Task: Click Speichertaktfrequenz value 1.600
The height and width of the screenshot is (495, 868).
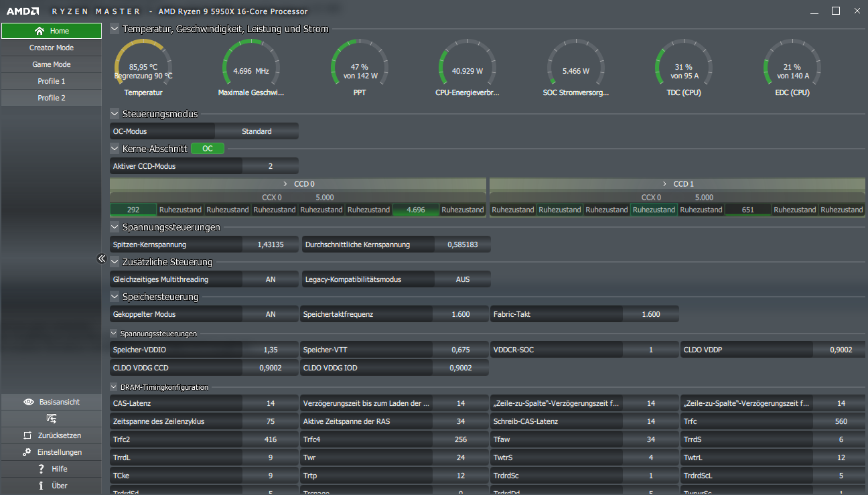Action: pyautogui.click(x=461, y=314)
